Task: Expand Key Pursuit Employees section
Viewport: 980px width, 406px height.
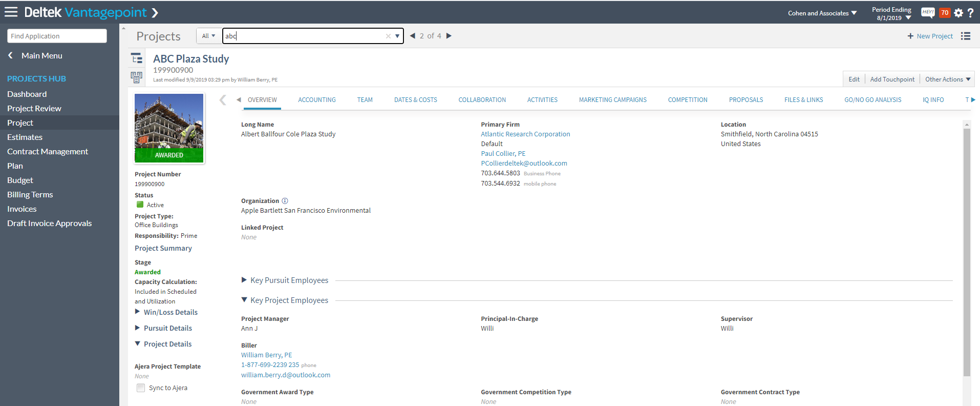Action: 244,280
